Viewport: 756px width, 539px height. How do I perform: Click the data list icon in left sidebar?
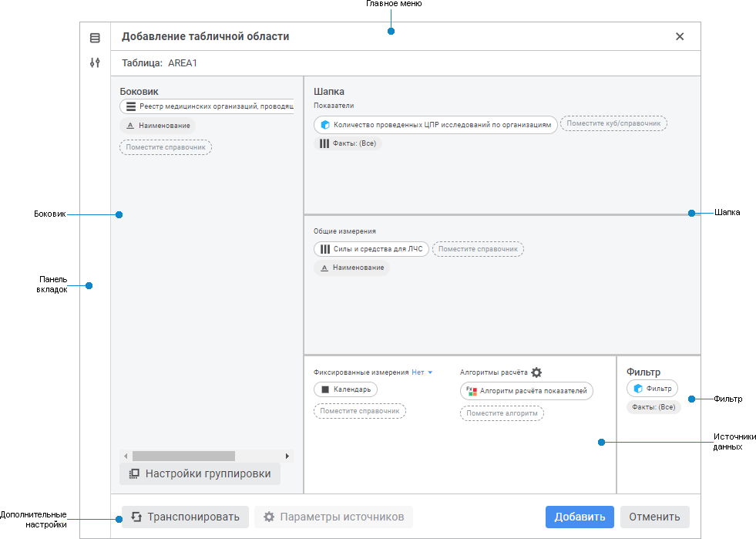point(95,38)
